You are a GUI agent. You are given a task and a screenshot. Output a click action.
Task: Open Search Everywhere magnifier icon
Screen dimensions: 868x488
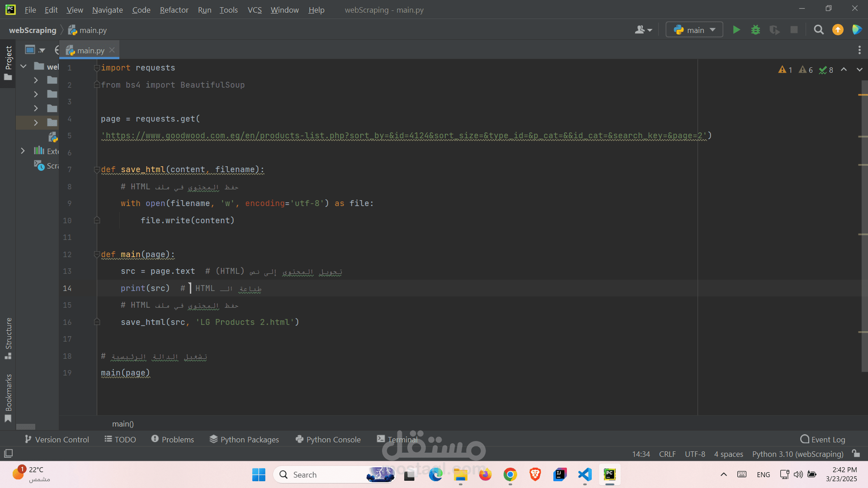(x=818, y=30)
